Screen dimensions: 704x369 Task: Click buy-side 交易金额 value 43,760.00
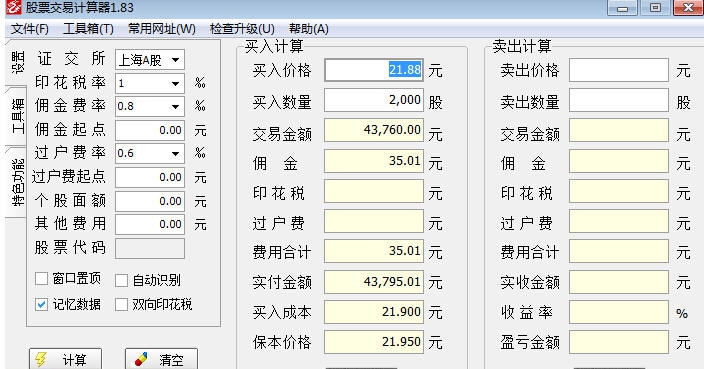pos(374,130)
